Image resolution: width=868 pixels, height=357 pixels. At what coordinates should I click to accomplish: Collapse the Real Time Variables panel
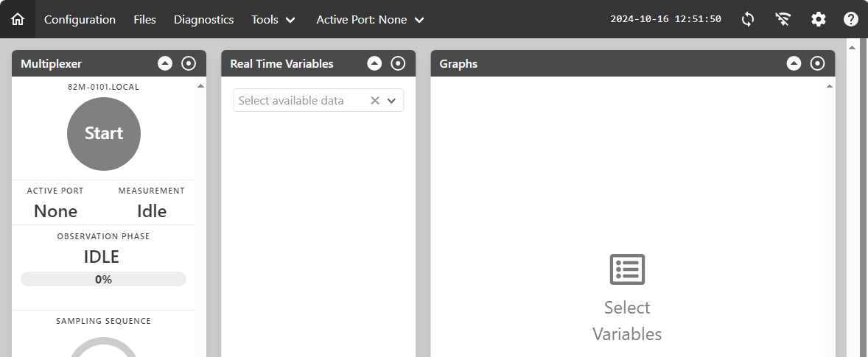point(374,63)
